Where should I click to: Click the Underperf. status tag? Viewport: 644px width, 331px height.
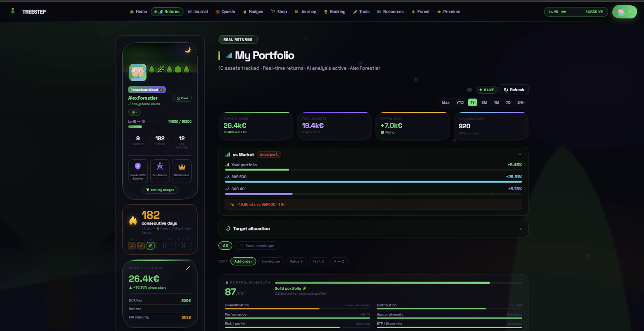click(269, 154)
